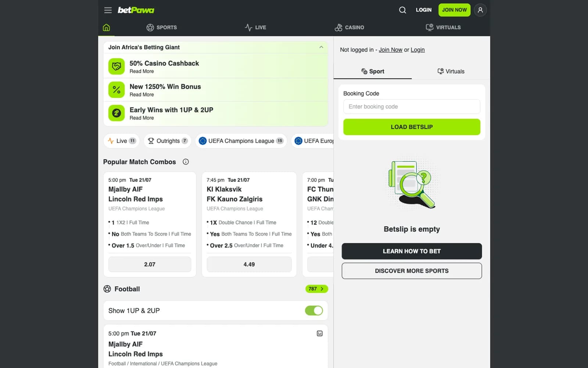Click the Football section heading
588x368 pixels.
click(127, 289)
